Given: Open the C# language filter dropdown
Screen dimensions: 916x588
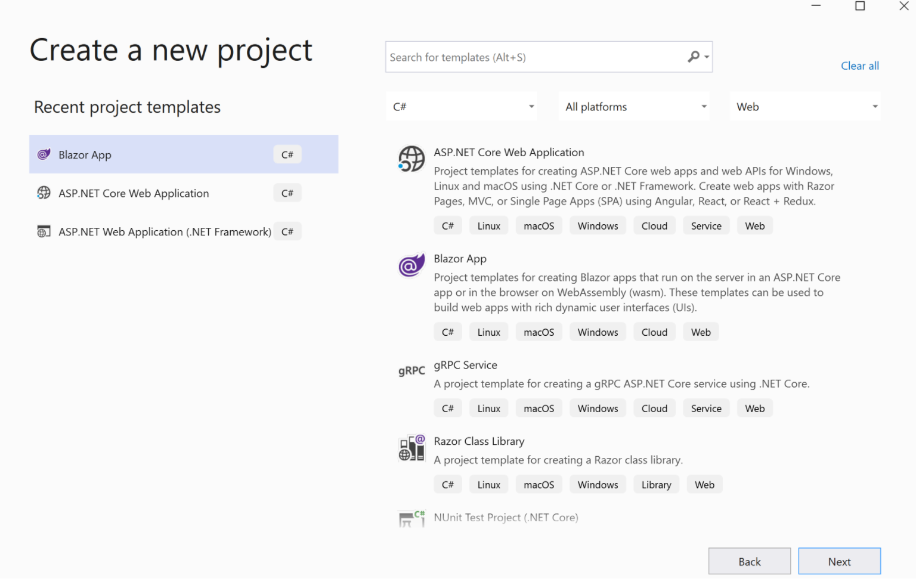Looking at the screenshot, I should (462, 107).
